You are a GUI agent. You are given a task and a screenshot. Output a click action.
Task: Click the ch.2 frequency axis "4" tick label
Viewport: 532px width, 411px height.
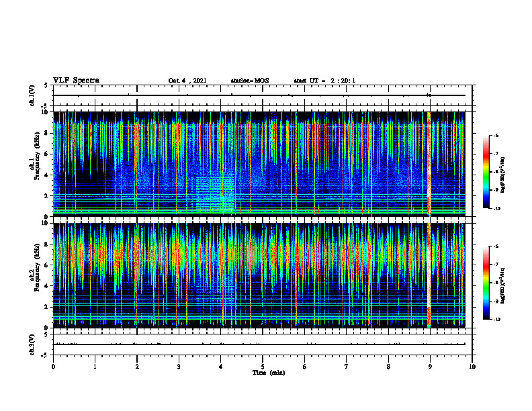47,286
